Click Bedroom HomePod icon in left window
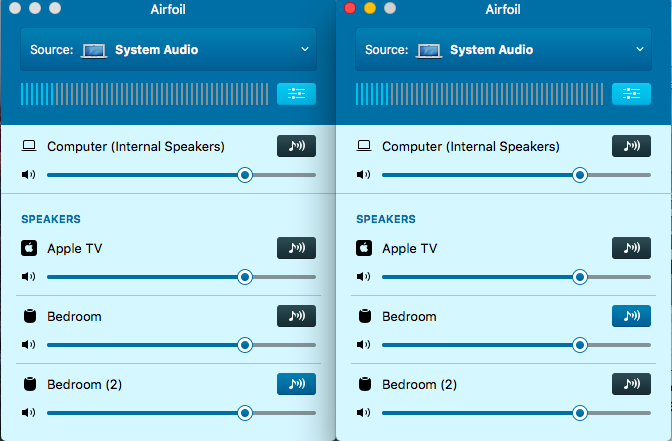 (30, 316)
